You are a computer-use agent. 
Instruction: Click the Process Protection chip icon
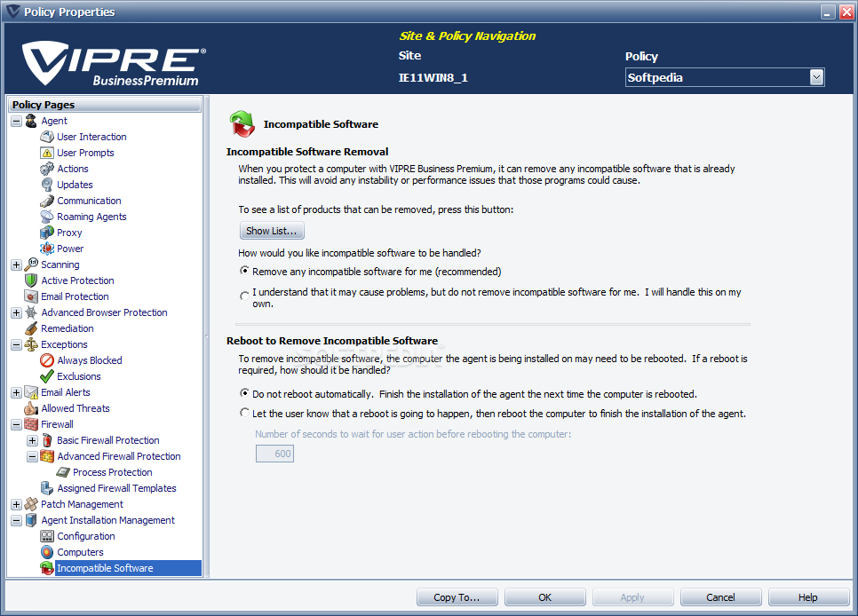(63, 472)
